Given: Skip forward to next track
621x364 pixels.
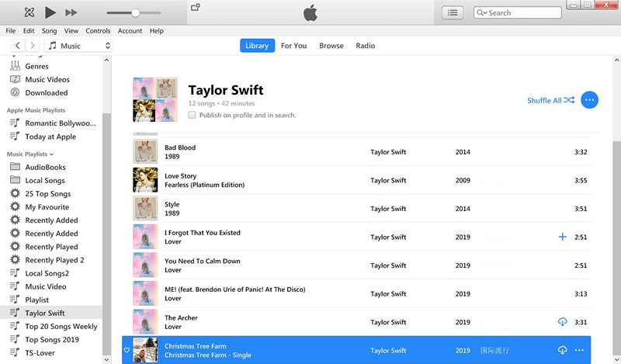Looking at the screenshot, I should pyautogui.click(x=71, y=12).
